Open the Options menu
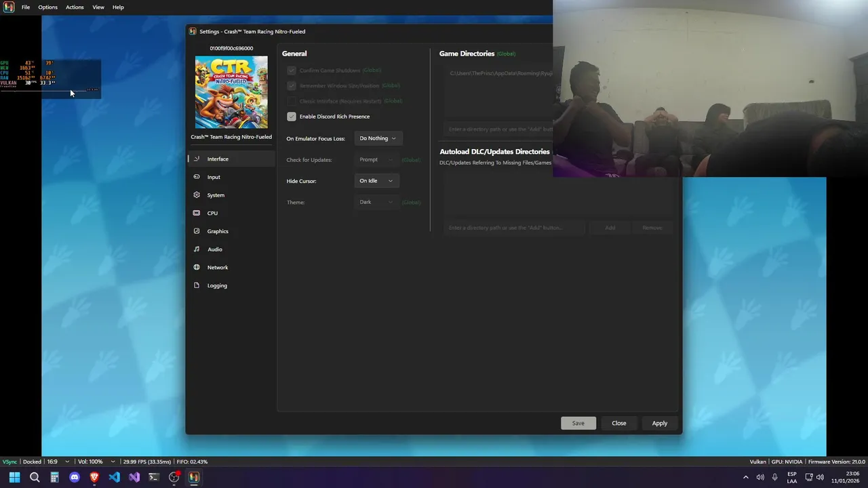This screenshot has width=868, height=488. click(47, 7)
